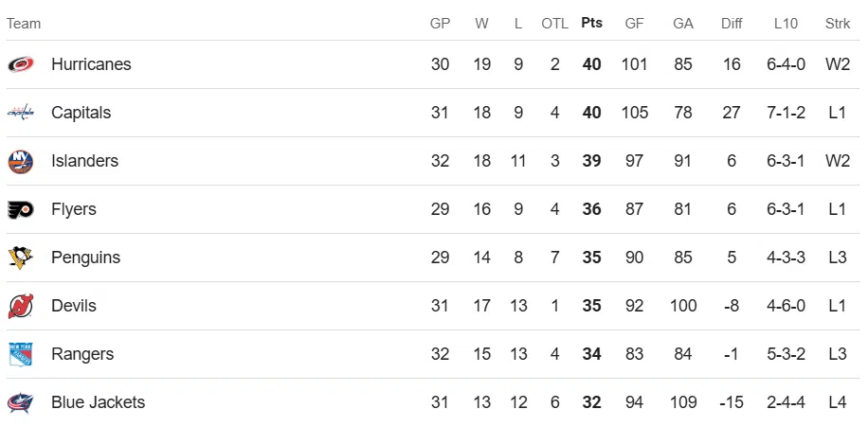
Task: Sort by the Diff column header
Action: tap(732, 23)
